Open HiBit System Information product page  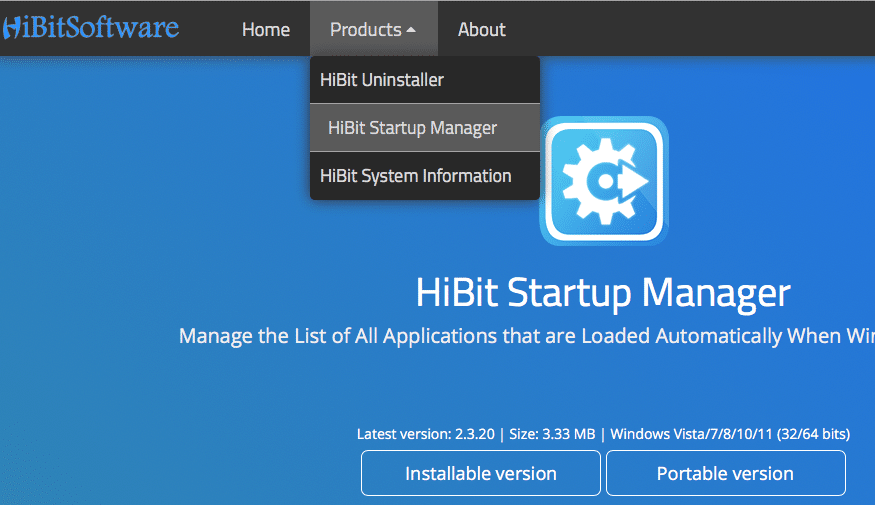coord(425,176)
